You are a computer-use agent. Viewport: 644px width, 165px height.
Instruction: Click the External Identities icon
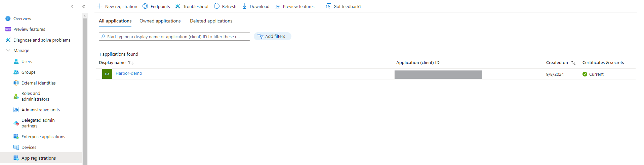[x=16, y=83]
